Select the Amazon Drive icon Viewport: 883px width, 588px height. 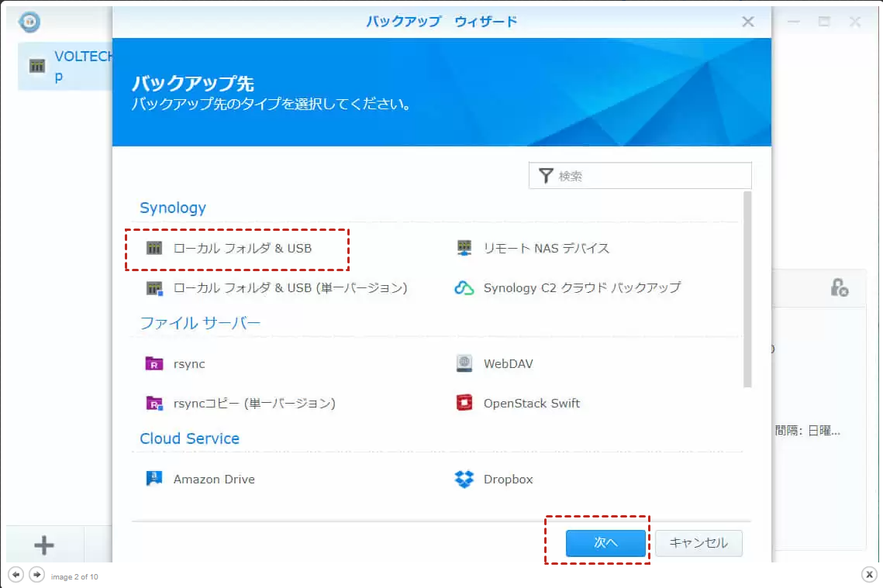tap(153, 479)
